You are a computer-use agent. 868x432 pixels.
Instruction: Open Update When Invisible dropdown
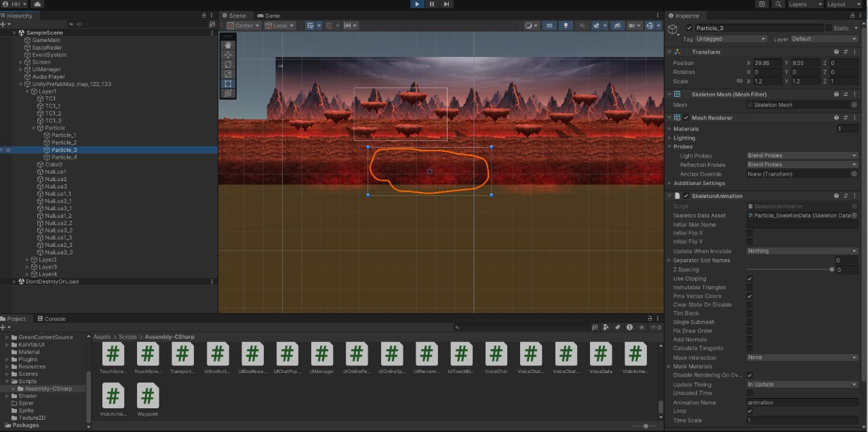click(x=802, y=251)
